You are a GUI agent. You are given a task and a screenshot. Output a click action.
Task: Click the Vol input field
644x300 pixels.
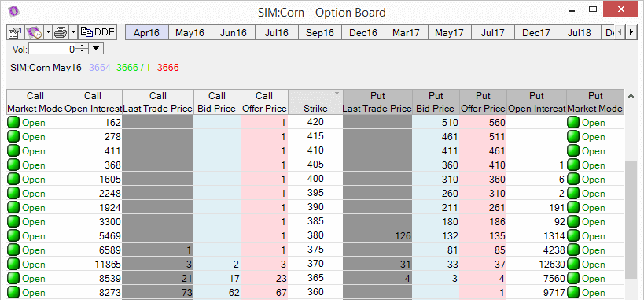point(52,49)
